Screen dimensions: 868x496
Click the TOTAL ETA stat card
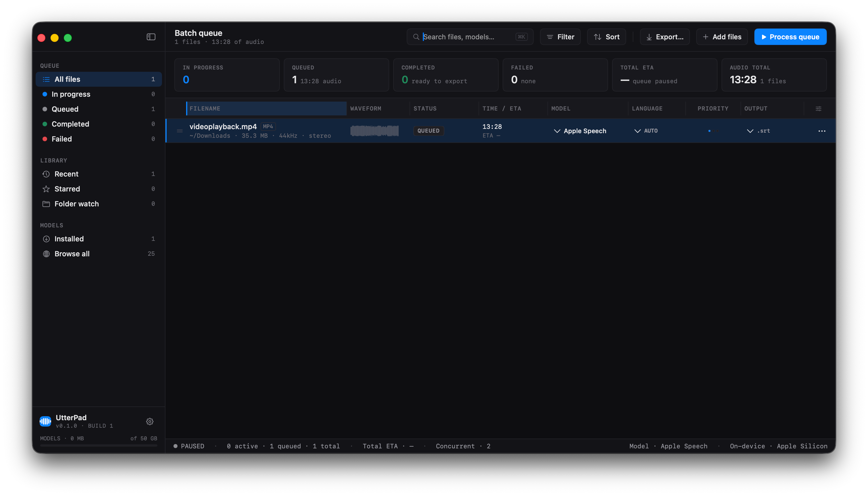pyautogui.click(x=664, y=75)
